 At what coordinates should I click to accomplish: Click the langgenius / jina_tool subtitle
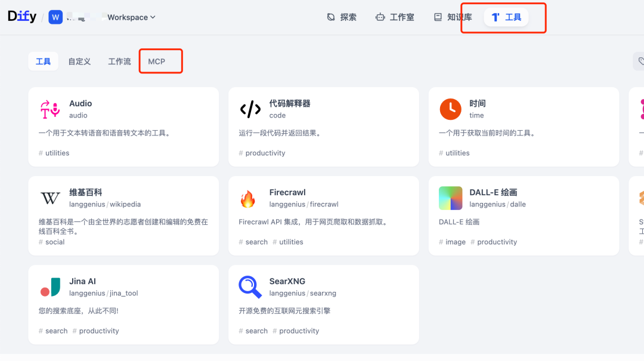(104, 293)
